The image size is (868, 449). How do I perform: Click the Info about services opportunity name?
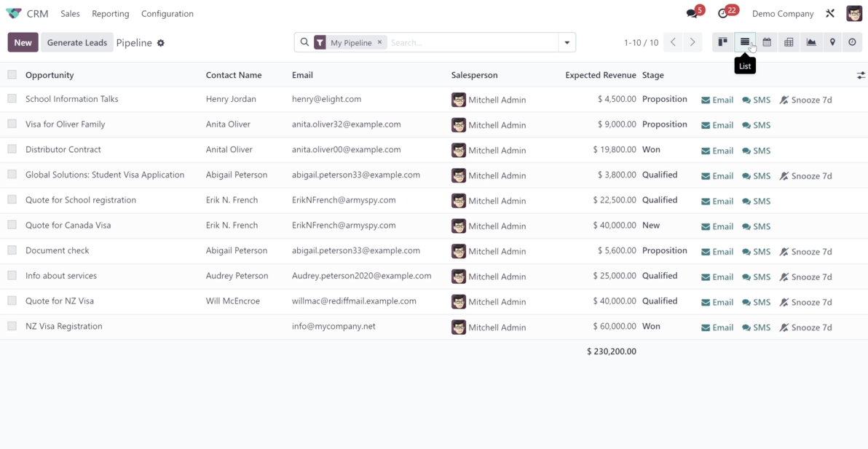61,275
